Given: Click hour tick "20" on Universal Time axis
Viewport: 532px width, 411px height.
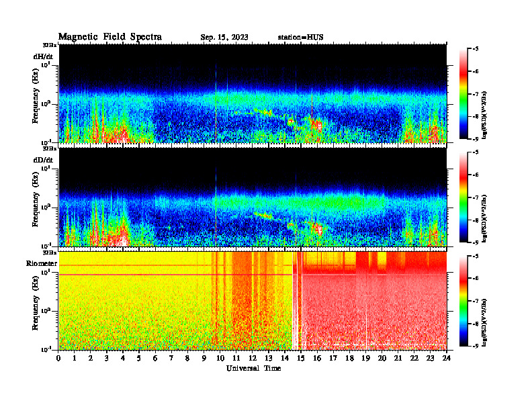Looking at the screenshot, I should (x=382, y=358).
